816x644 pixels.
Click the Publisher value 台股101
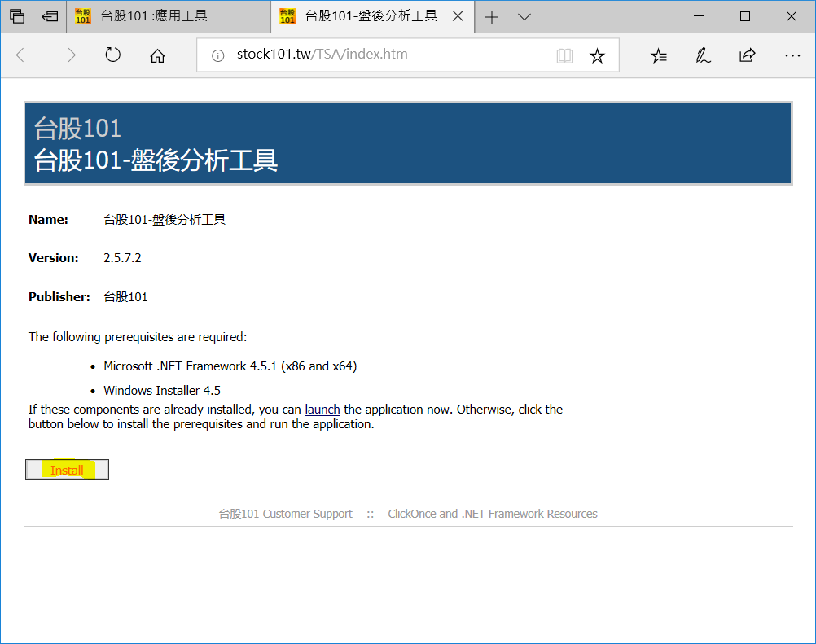pos(125,297)
